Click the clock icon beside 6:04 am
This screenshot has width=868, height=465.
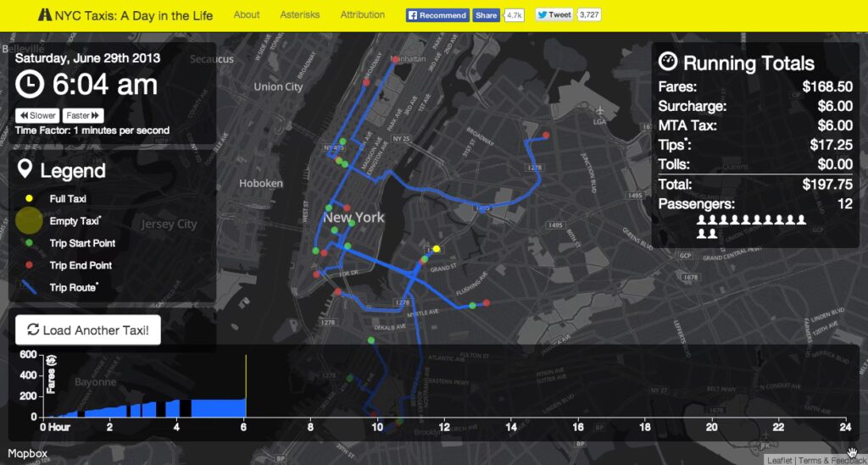point(31,85)
